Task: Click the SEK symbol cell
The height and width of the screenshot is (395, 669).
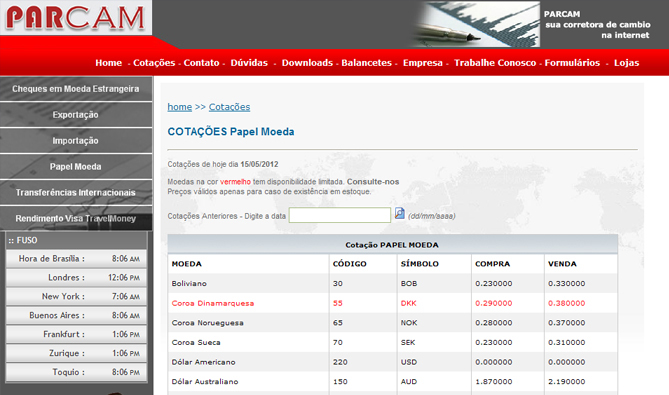Action: (x=408, y=343)
